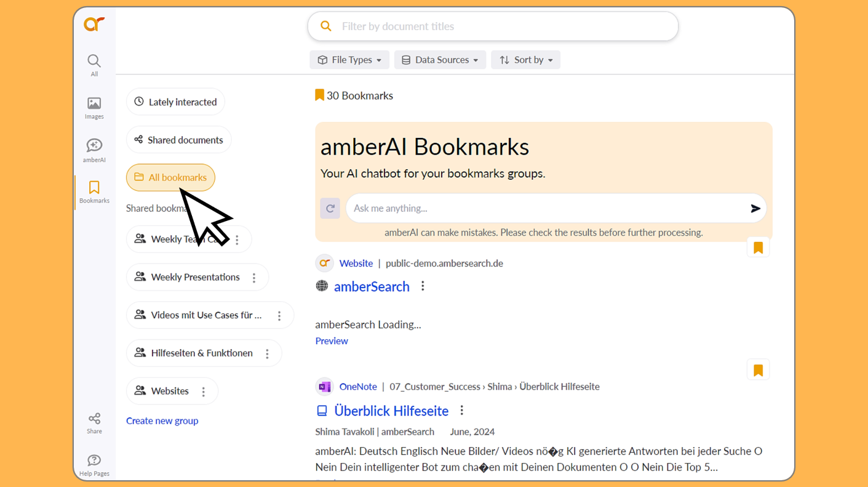Open options for Weekly Presentations group
This screenshot has height=487, width=868.
(x=254, y=278)
